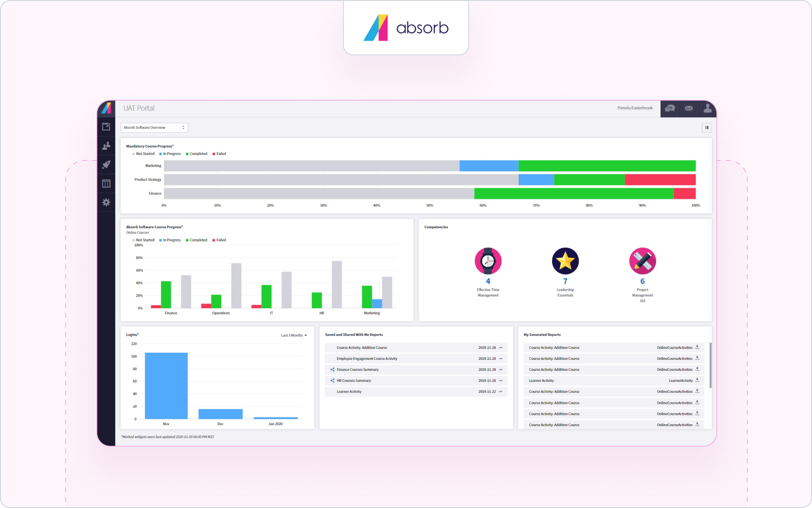812x508 pixels.
Task: Click competency count 7 under Leadership badge
Action: (565, 281)
